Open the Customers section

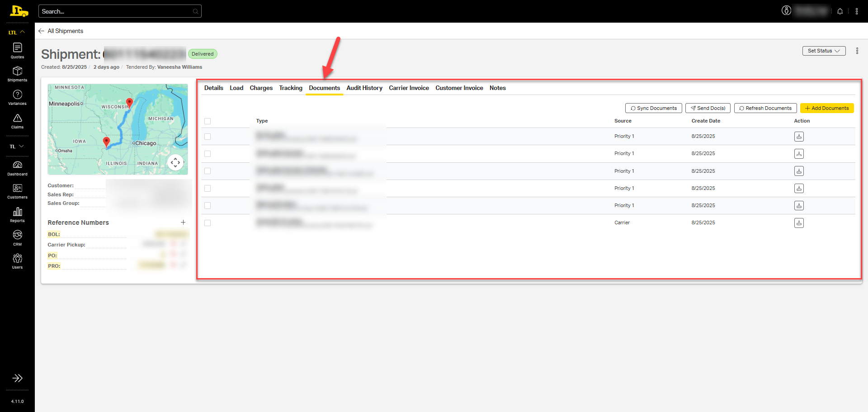click(x=17, y=191)
